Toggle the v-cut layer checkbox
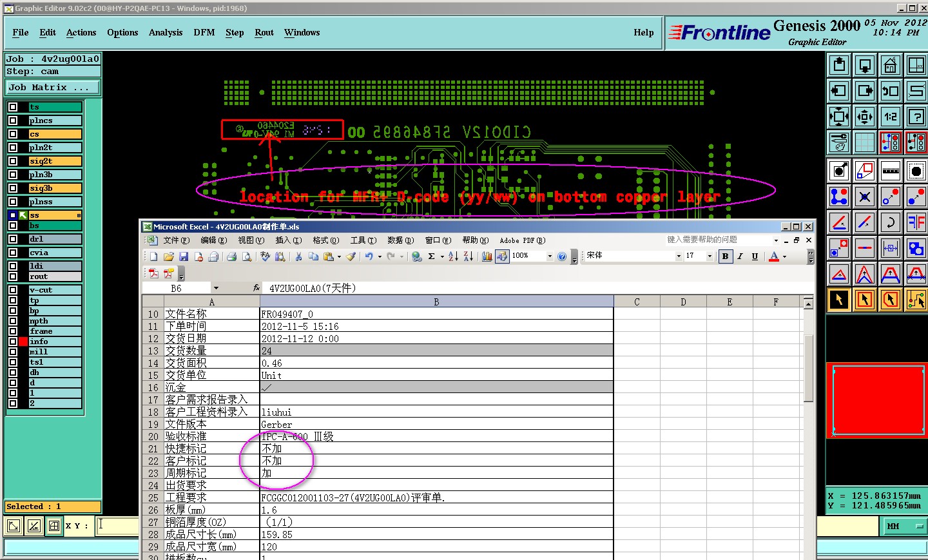This screenshot has height=560, width=928. tap(13, 290)
